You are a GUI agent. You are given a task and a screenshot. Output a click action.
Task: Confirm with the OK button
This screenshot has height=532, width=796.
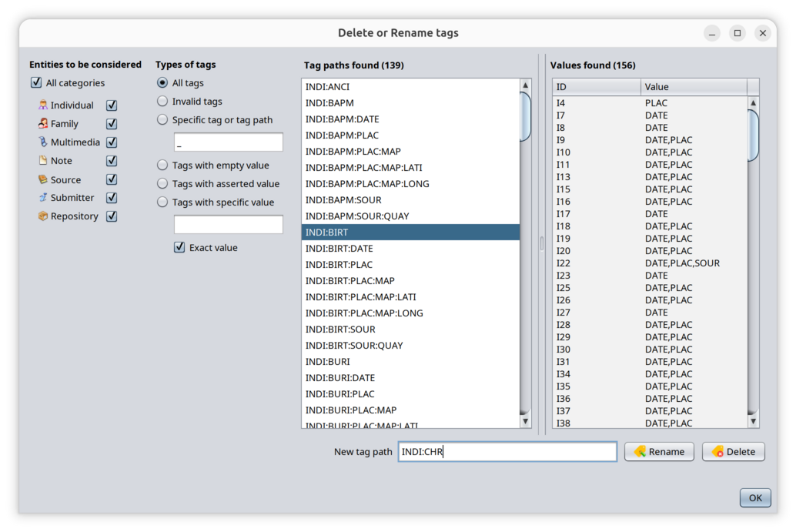pyautogui.click(x=754, y=498)
